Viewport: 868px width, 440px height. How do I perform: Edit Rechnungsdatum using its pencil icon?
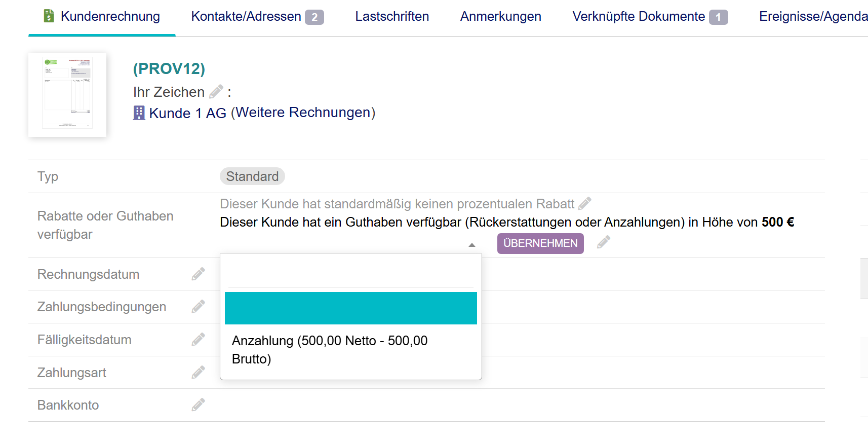[198, 274]
